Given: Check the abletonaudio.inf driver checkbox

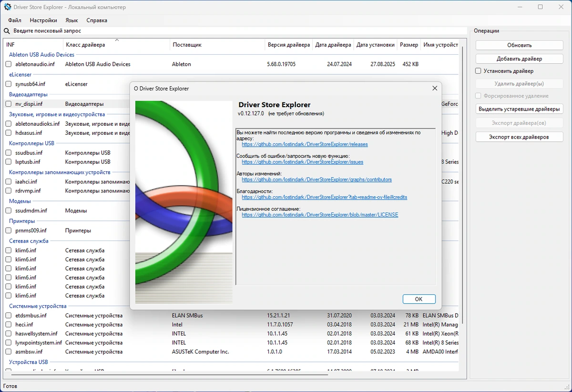Looking at the screenshot, I should [x=9, y=64].
